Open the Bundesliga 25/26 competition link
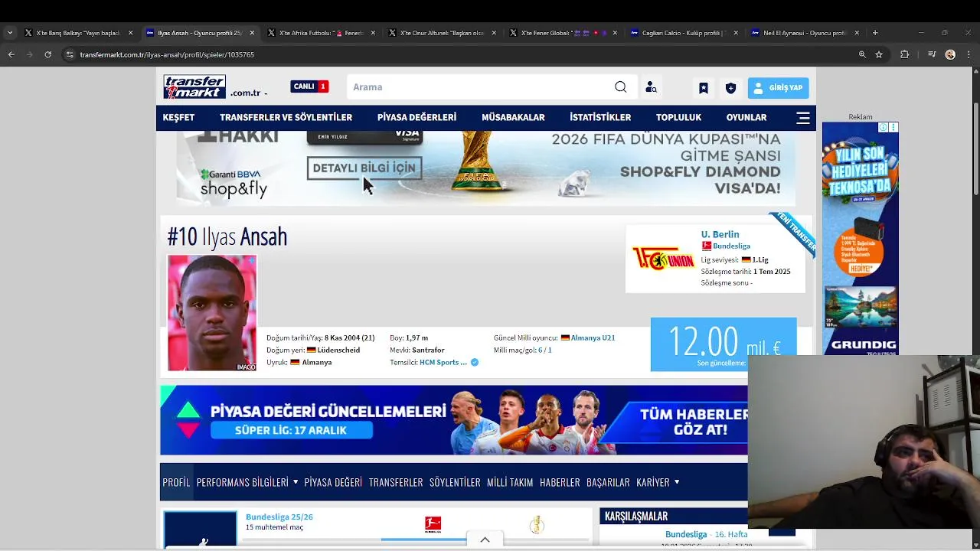 point(279,517)
